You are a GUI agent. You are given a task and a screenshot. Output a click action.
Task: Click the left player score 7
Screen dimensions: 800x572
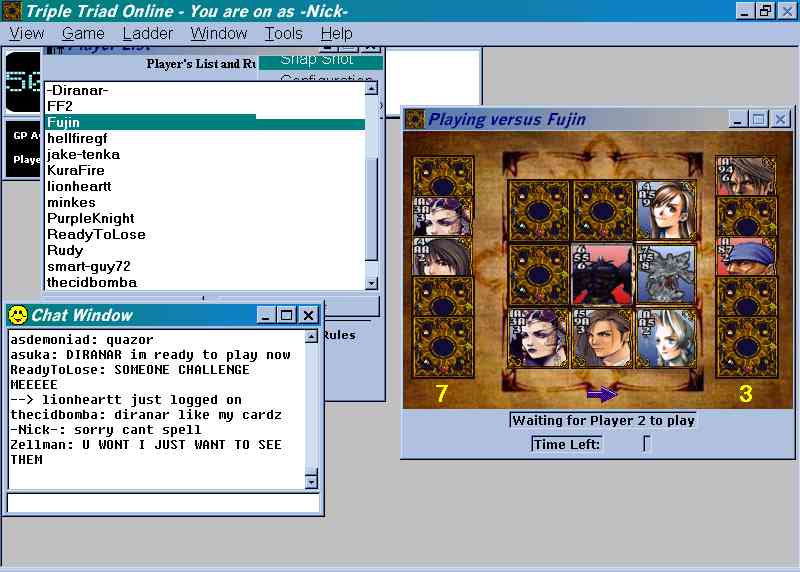click(442, 393)
